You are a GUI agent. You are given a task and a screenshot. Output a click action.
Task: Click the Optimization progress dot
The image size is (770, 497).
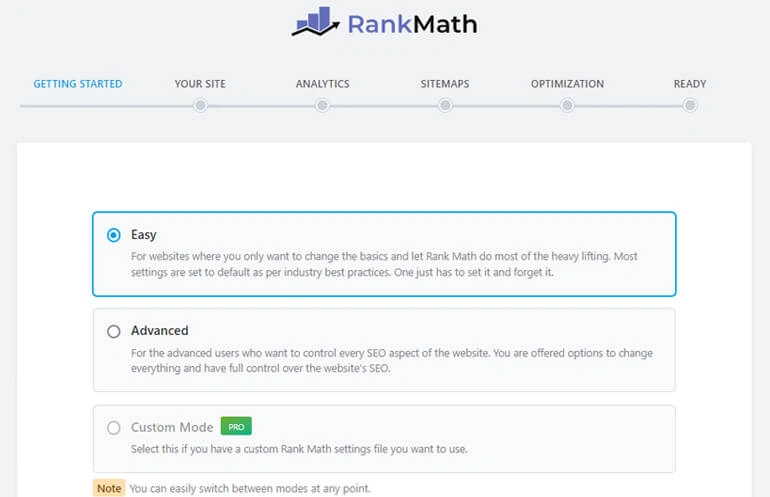coord(567,105)
